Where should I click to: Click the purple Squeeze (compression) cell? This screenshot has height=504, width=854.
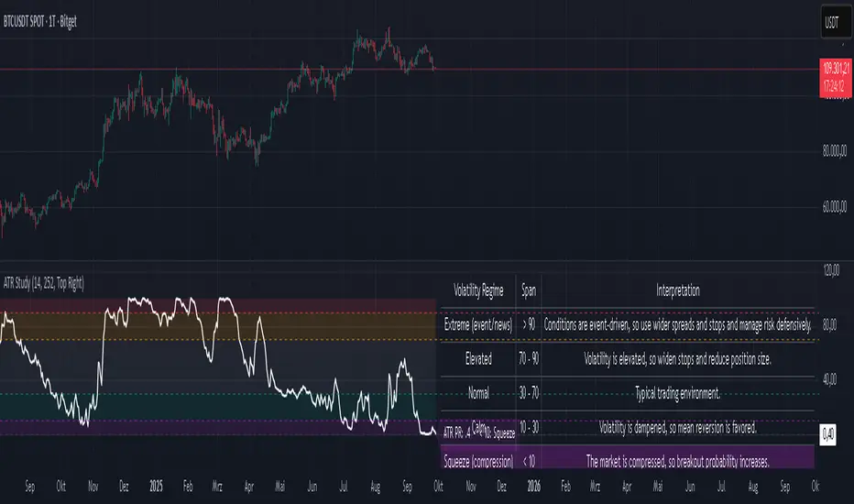pos(477,460)
